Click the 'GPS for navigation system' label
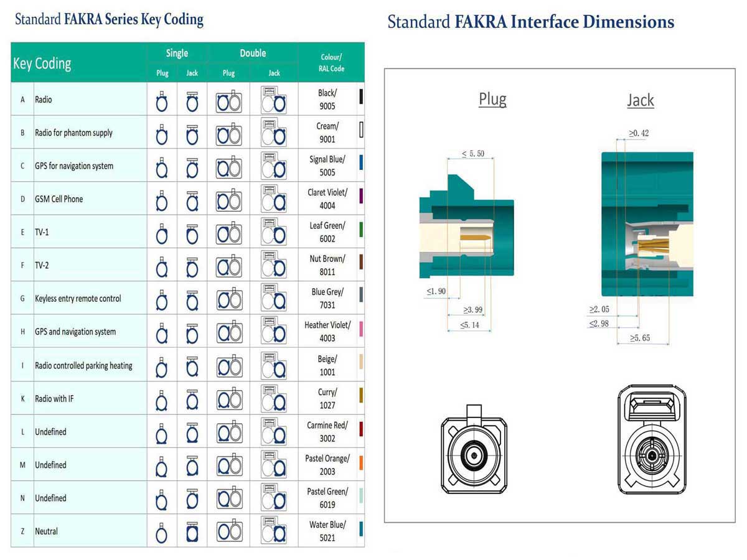Screen dimensions: 747x560 [74, 166]
